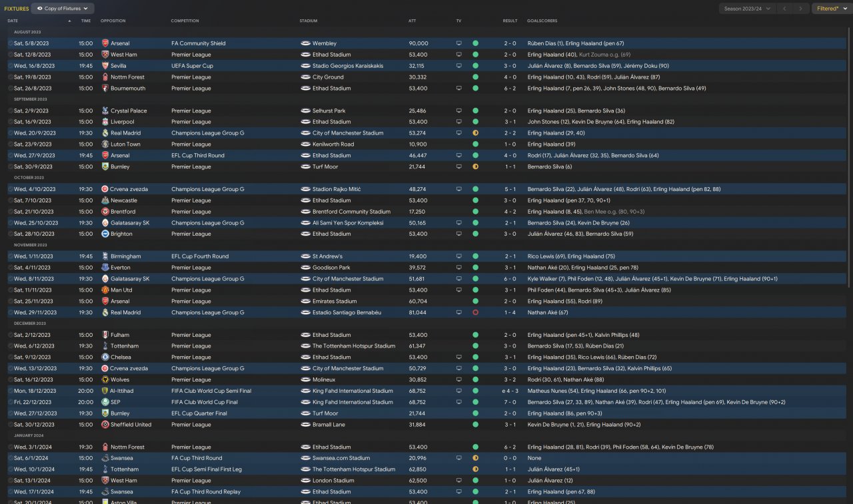853x504 pixels.
Task: Click the stadium icon beside Molineux
Action: (305, 380)
